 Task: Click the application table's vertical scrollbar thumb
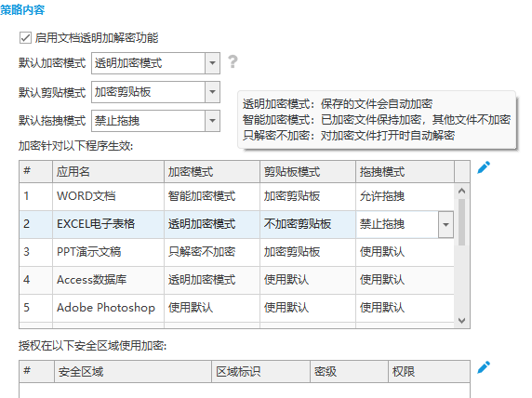coord(461,222)
